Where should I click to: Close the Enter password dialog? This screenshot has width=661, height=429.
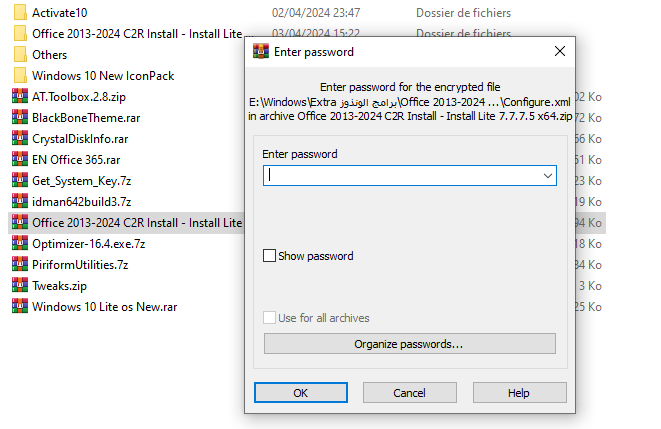tap(560, 51)
